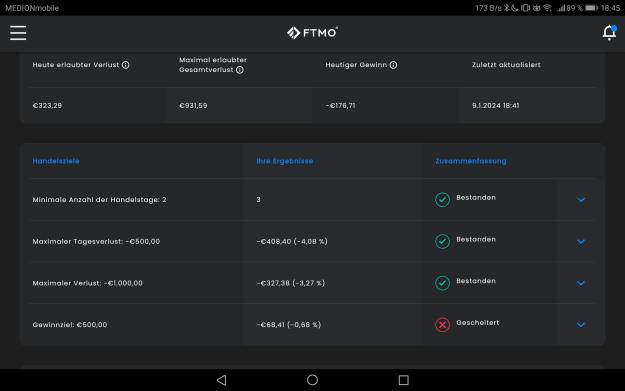Expand the Maximaler Tagesverlust row
This screenshot has width=625, height=391.
pos(581,242)
